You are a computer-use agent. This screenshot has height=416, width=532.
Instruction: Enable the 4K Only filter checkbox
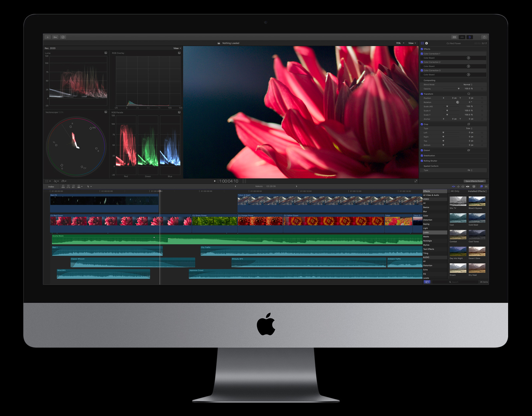[449, 191]
